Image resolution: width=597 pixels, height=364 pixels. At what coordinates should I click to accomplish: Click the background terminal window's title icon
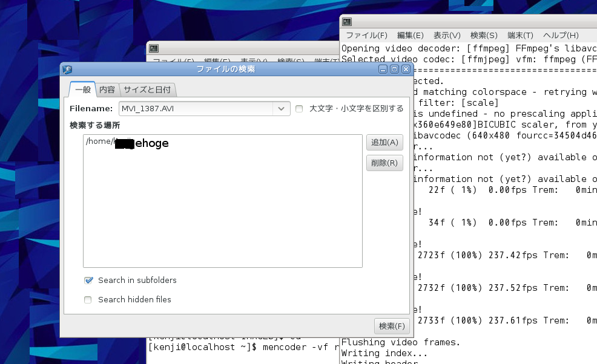[x=154, y=48]
